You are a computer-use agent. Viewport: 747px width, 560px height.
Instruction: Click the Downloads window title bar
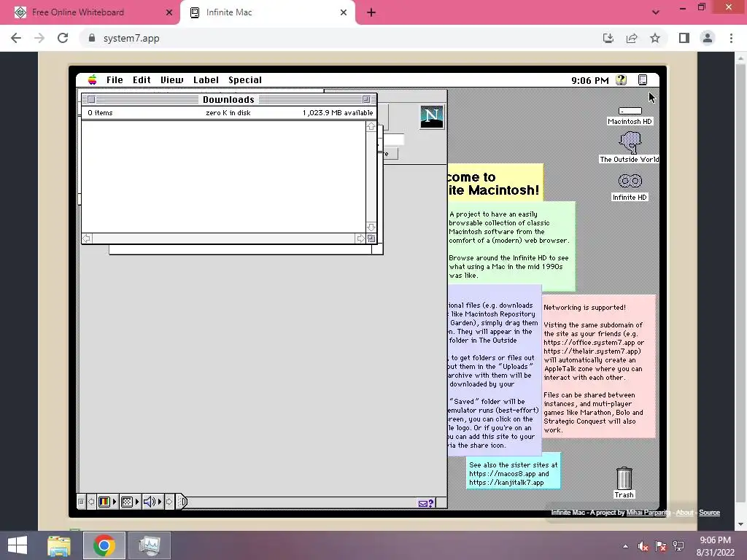228,99
